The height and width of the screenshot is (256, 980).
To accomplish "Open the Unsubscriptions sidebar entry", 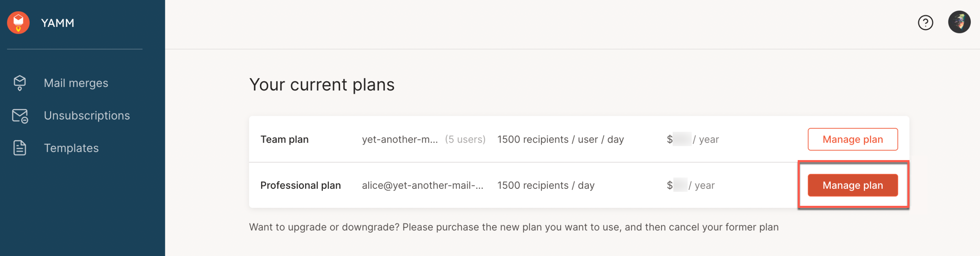I will 87,115.
